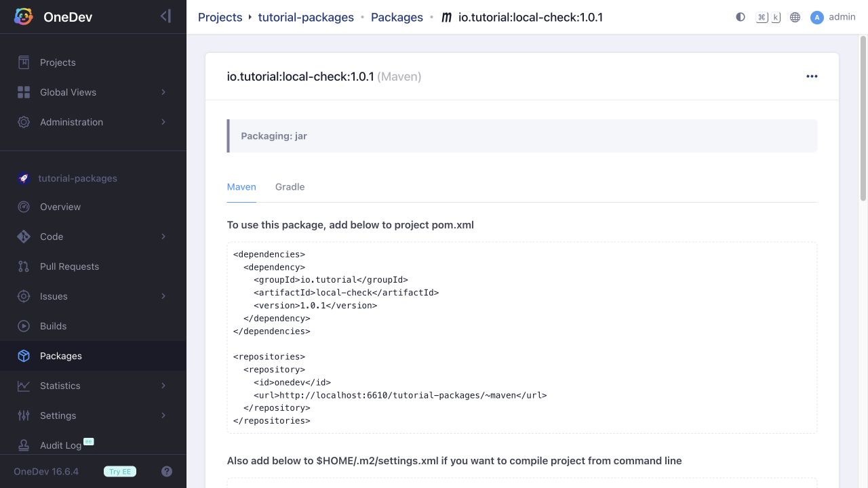The height and width of the screenshot is (488, 868).
Task: Click the Packages cube icon
Action: tap(24, 356)
